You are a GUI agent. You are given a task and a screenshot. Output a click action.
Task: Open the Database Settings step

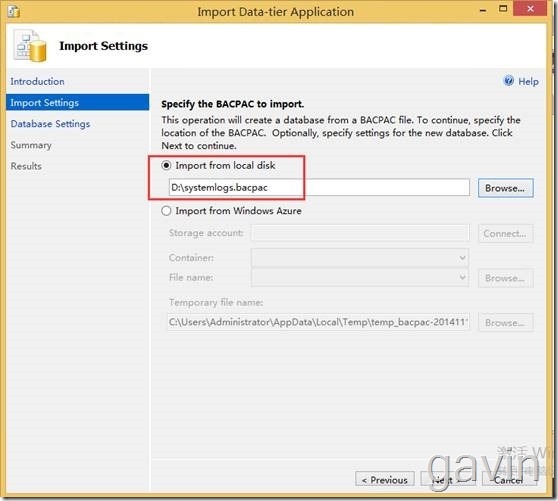[50, 124]
